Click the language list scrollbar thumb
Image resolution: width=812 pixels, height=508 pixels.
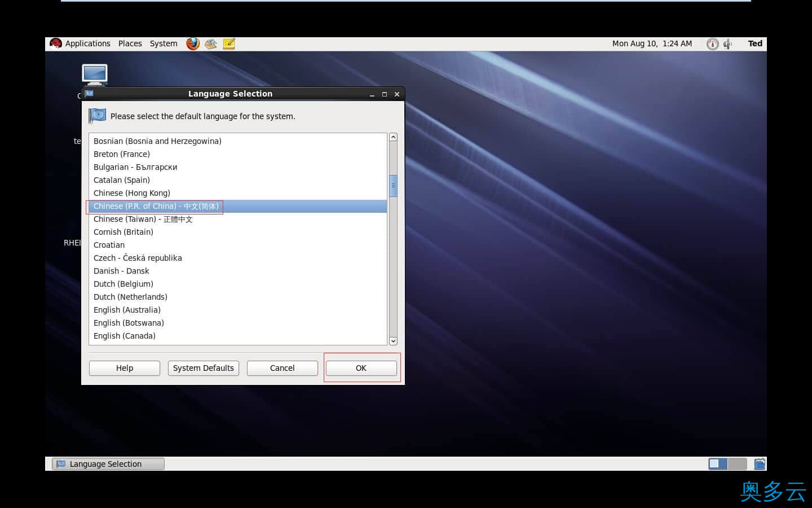point(393,186)
